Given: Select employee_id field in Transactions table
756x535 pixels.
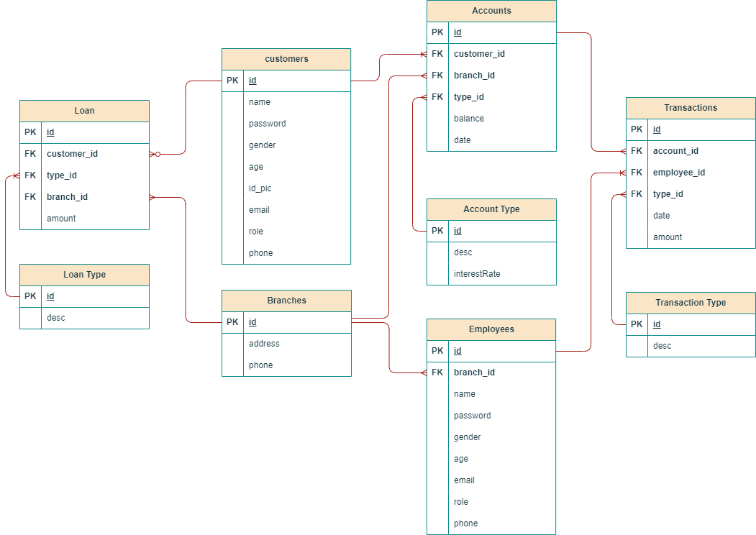Looking at the screenshot, I should click(678, 173).
